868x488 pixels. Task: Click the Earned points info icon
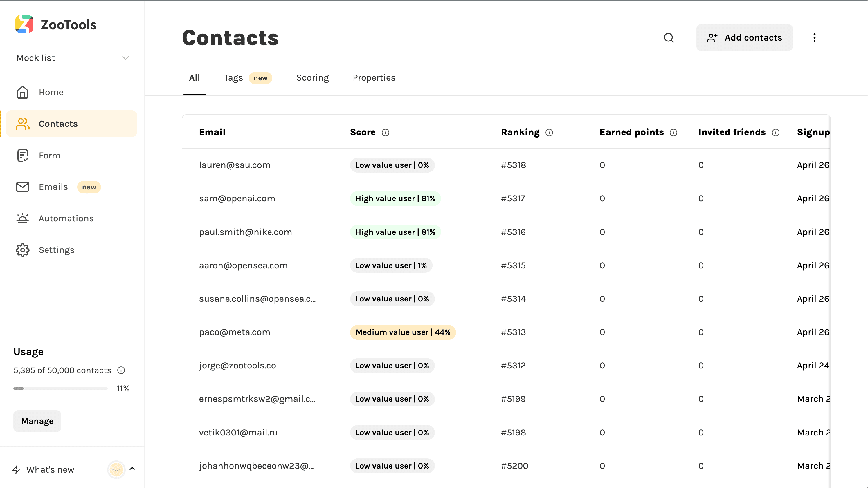(673, 133)
